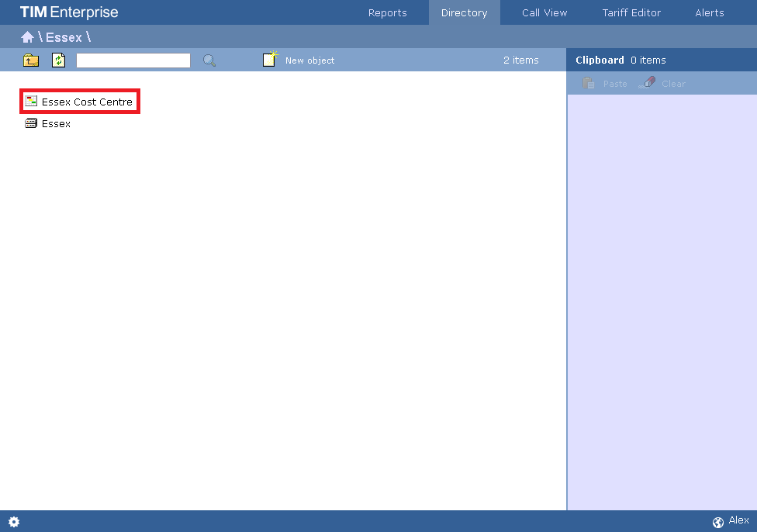757x532 pixels.
Task: Open the Essex Cost Centre item
Action: coord(86,102)
